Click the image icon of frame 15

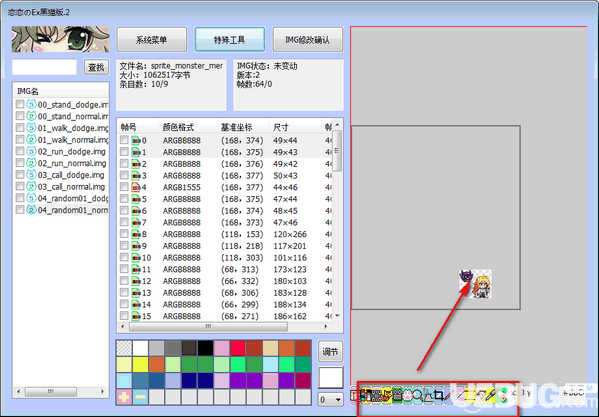(x=136, y=316)
